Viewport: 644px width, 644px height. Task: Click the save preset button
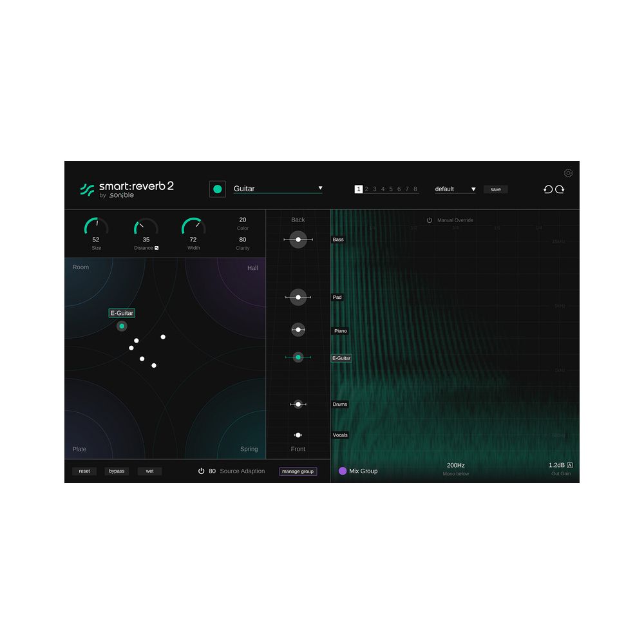[x=495, y=189]
